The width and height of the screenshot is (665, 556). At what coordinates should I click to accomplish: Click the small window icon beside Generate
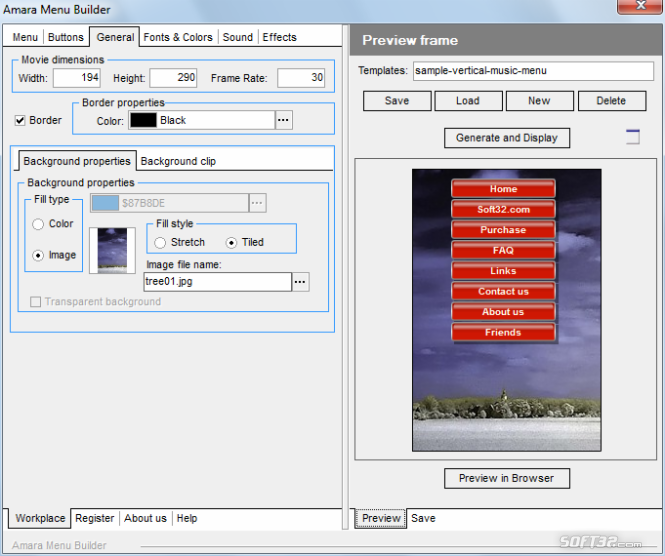tap(633, 137)
